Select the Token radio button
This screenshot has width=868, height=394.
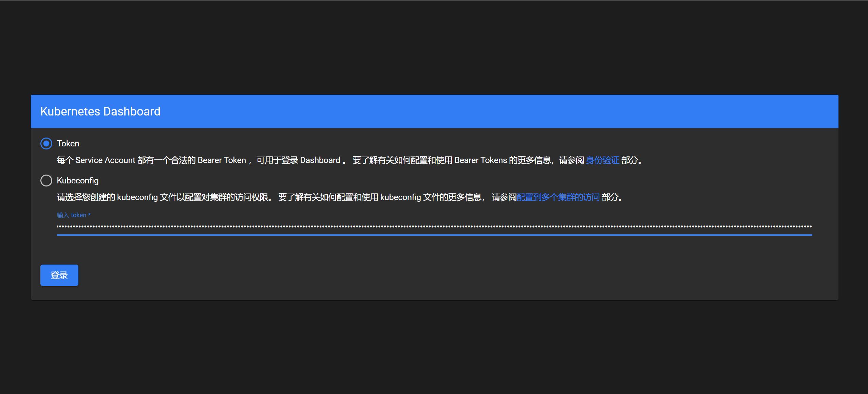46,143
